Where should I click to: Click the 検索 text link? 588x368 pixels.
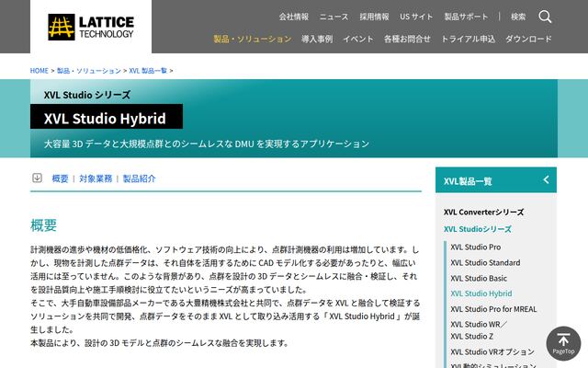coord(518,17)
